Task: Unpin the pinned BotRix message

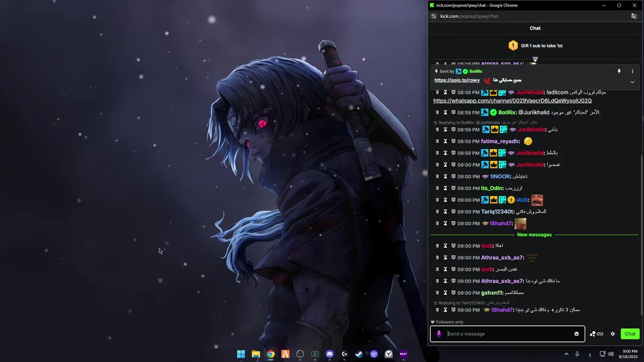Action: coord(619,72)
